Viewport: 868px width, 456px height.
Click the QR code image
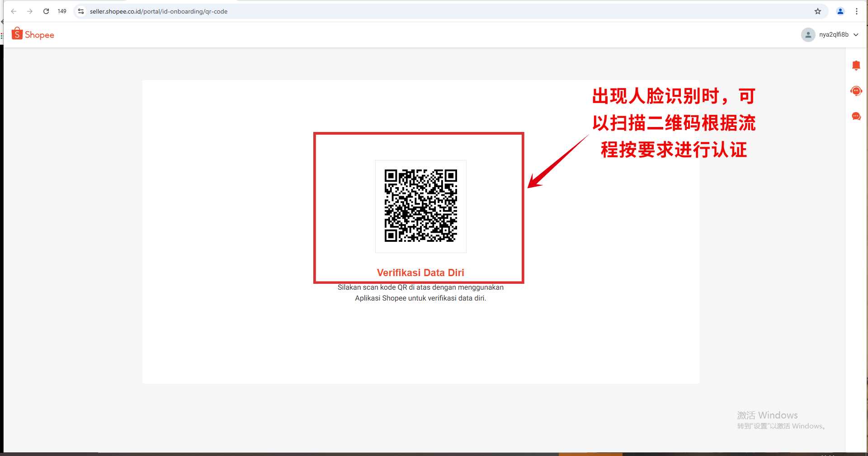point(420,206)
